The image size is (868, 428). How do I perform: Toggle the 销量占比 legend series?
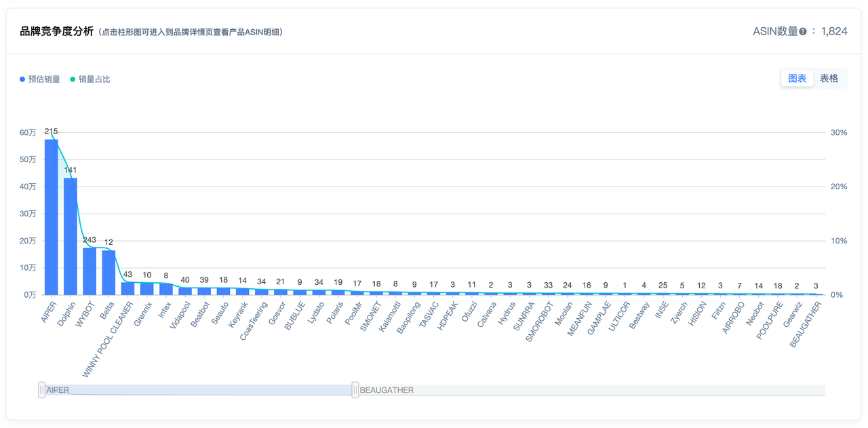coord(94,79)
